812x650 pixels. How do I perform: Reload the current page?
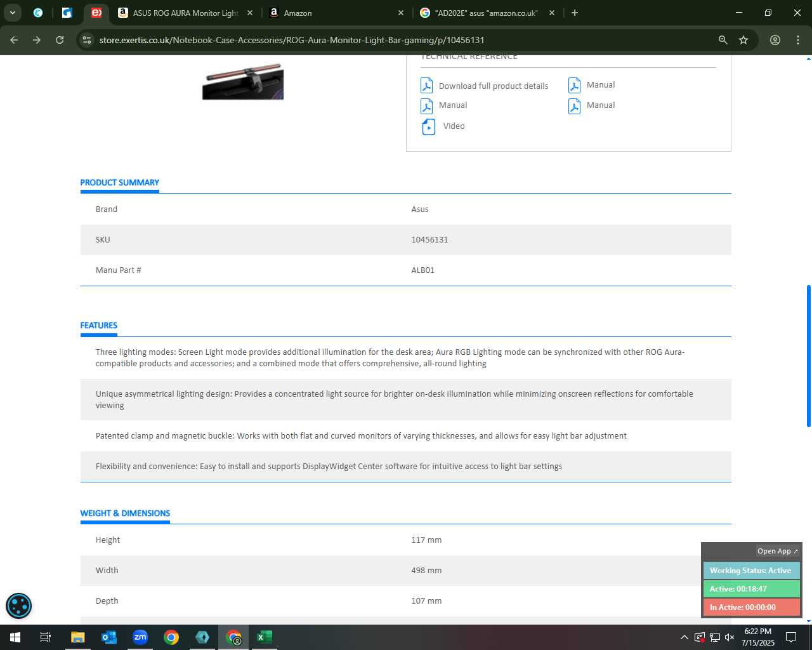(60, 40)
